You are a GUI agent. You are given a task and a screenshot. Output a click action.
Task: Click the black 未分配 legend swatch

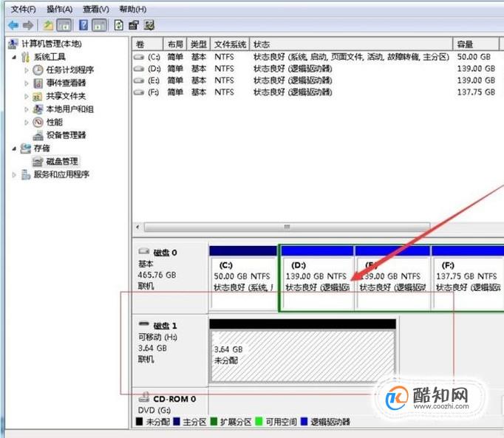click(139, 421)
